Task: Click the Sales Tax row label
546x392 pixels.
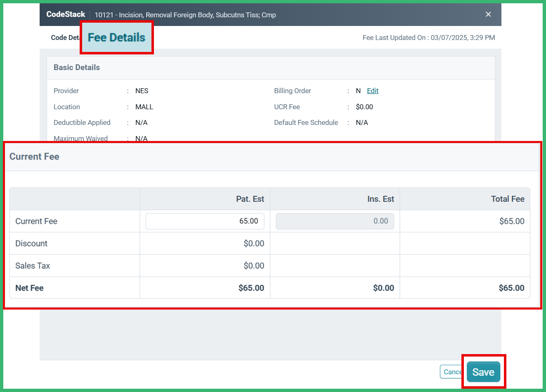Action: (33, 266)
